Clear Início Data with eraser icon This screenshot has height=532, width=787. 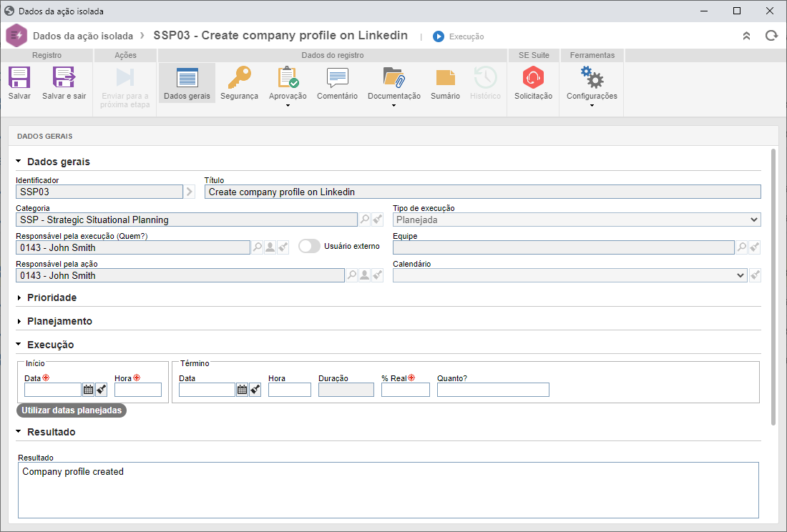point(102,390)
